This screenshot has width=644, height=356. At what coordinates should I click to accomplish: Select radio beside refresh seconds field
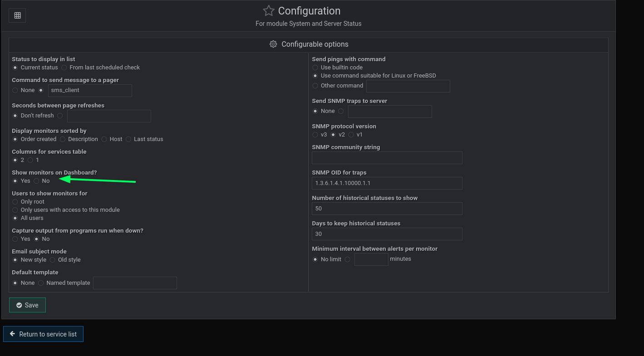pyautogui.click(x=60, y=116)
